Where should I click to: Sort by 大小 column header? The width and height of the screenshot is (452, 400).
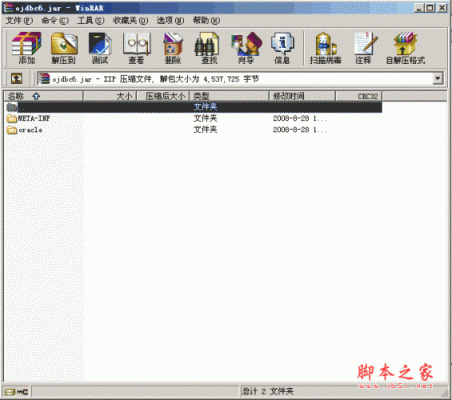(x=110, y=96)
